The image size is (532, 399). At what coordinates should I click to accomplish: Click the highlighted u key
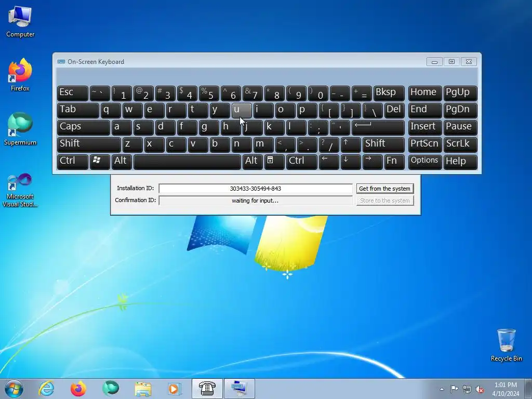tap(242, 111)
